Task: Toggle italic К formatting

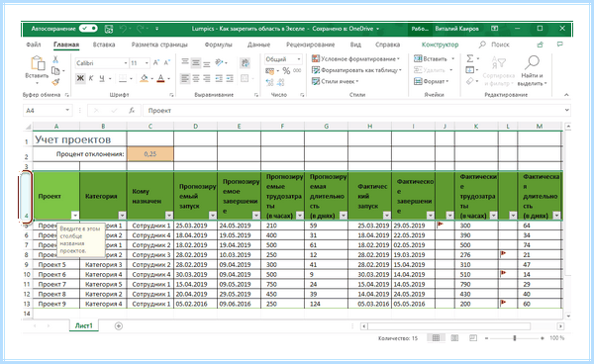Action: tap(91, 78)
